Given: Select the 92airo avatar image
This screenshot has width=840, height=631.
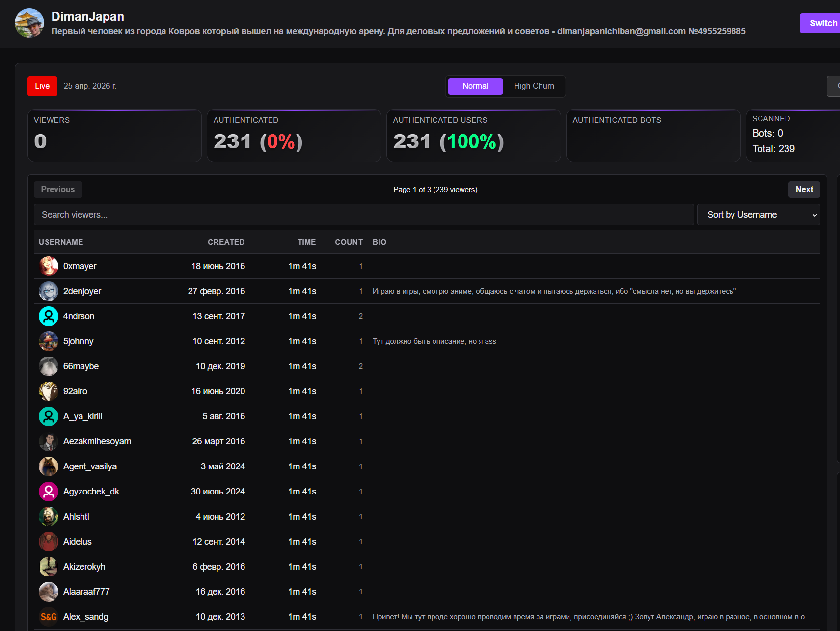Looking at the screenshot, I should click(49, 391).
